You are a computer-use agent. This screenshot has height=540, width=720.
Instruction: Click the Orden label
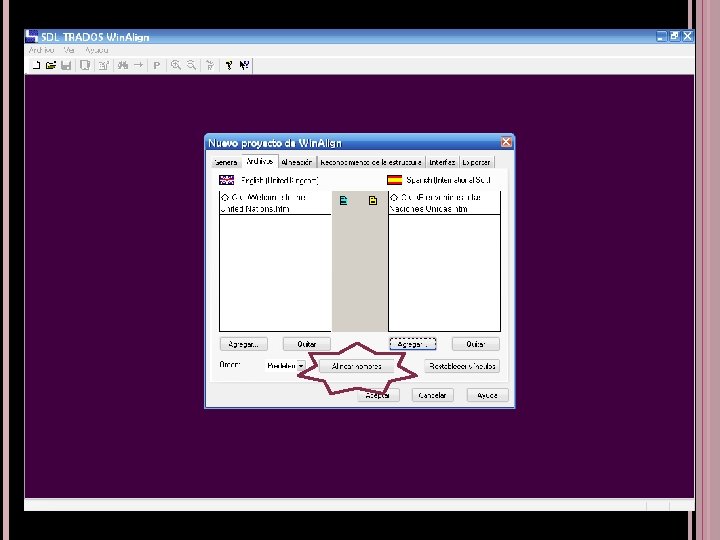coord(230,365)
